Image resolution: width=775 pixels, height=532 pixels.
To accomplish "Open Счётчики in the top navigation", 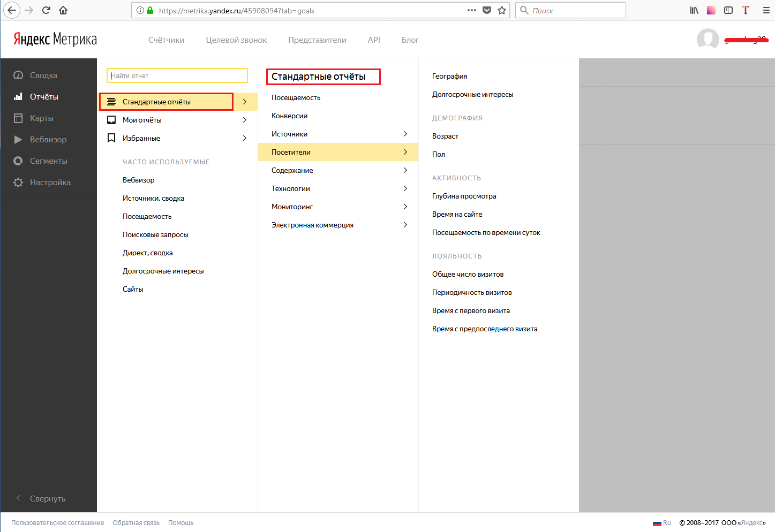I will click(x=167, y=40).
